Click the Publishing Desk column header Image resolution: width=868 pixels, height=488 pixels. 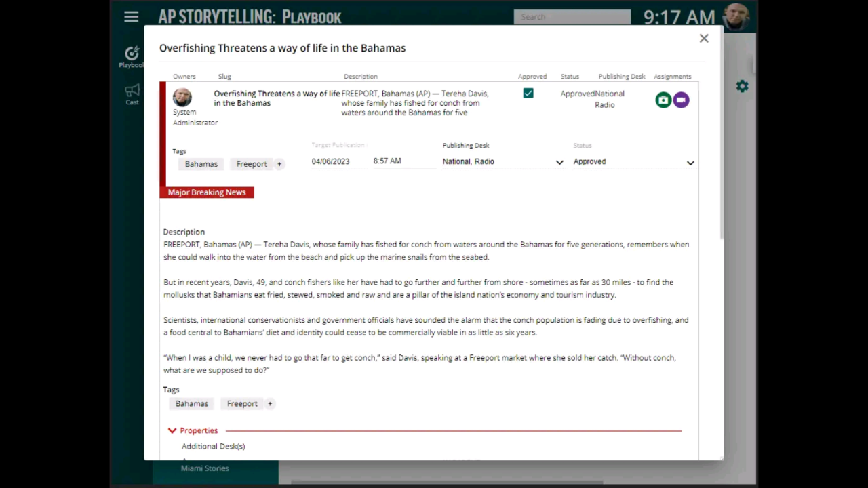pyautogui.click(x=622, y=77)
